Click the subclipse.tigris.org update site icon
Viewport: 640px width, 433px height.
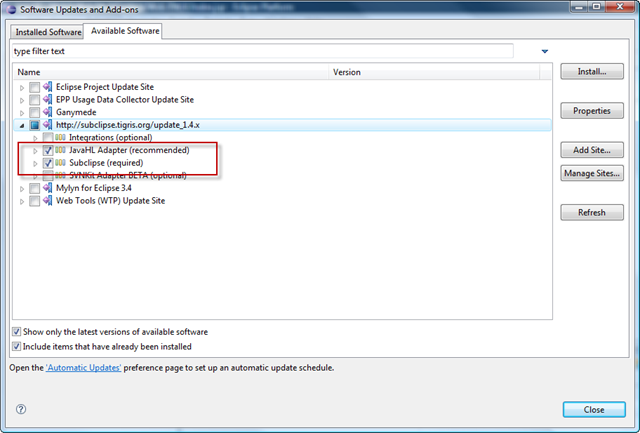pos(48,125)
